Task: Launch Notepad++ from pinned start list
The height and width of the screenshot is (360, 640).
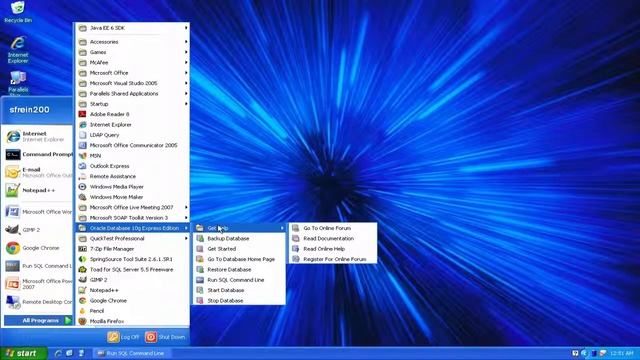Action: 38,190
